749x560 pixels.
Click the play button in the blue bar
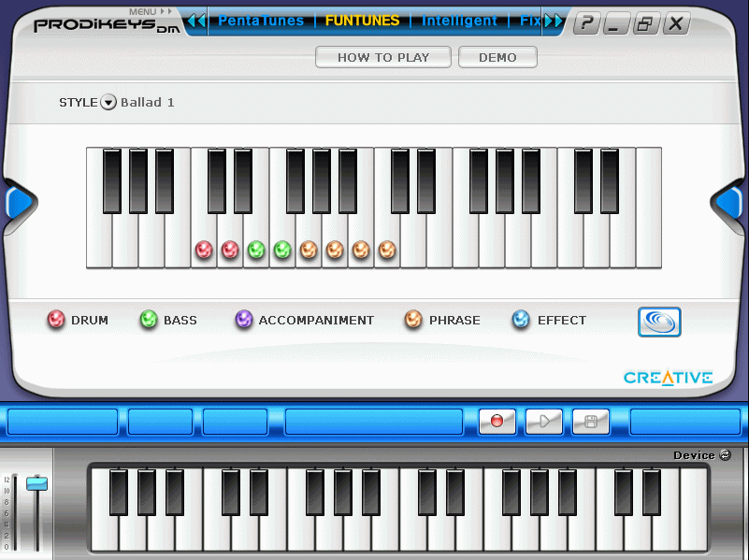coord(543,421)
